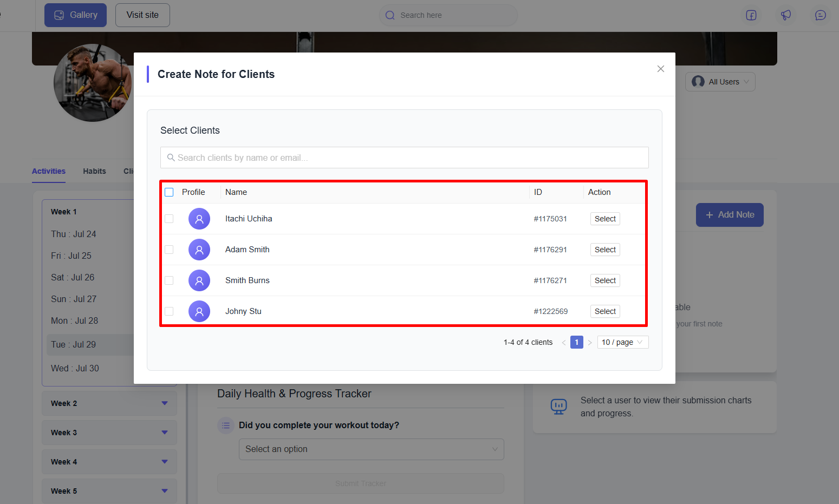Open the All Users dropdown
This screenshot has height=504, width=839.
[720, 82]
